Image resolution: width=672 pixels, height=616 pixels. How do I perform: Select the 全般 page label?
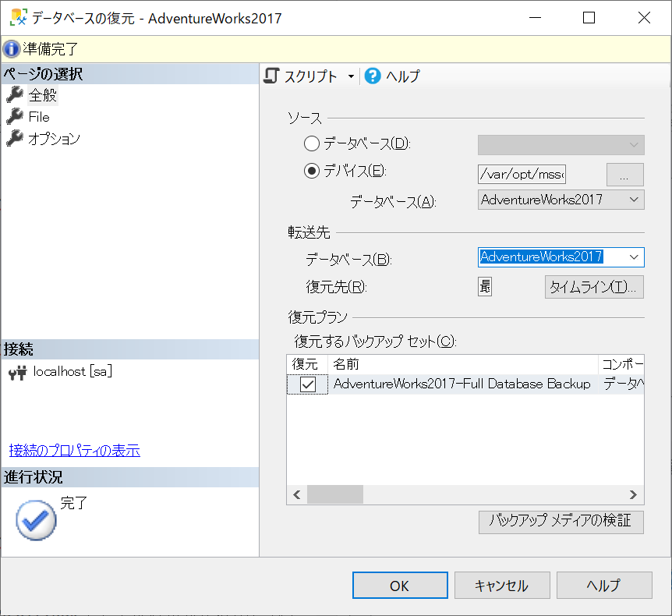(42, 94)
